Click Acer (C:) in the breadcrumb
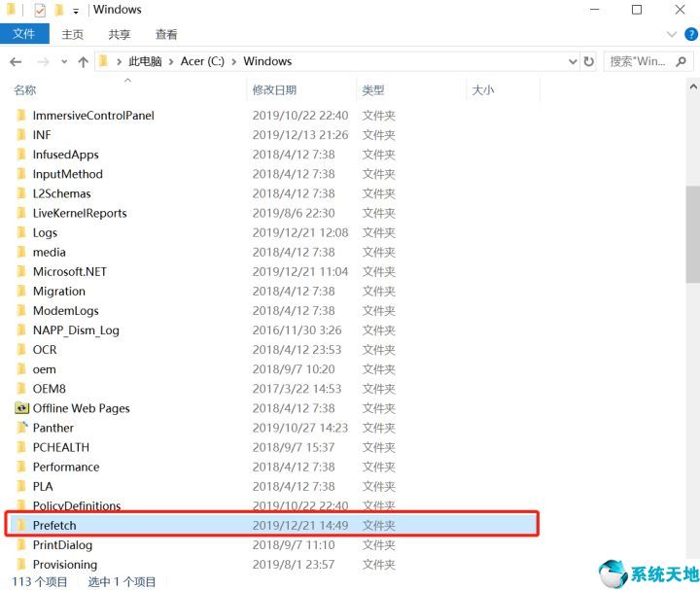 click(202, 61)
